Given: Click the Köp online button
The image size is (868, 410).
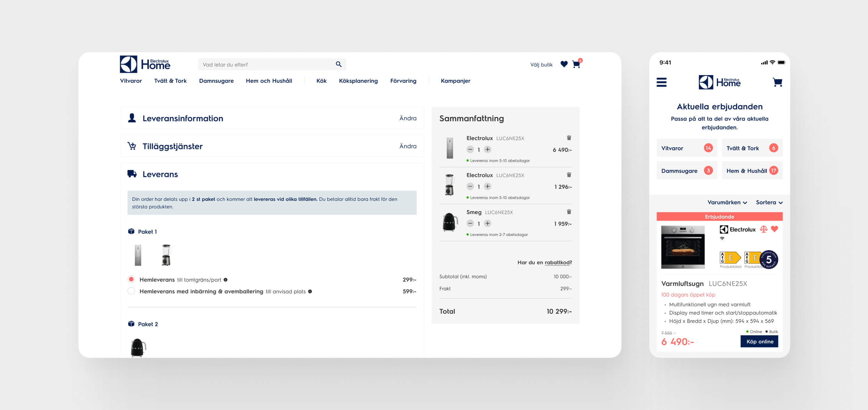Looking at the screenshot, I should click(760, 342).
